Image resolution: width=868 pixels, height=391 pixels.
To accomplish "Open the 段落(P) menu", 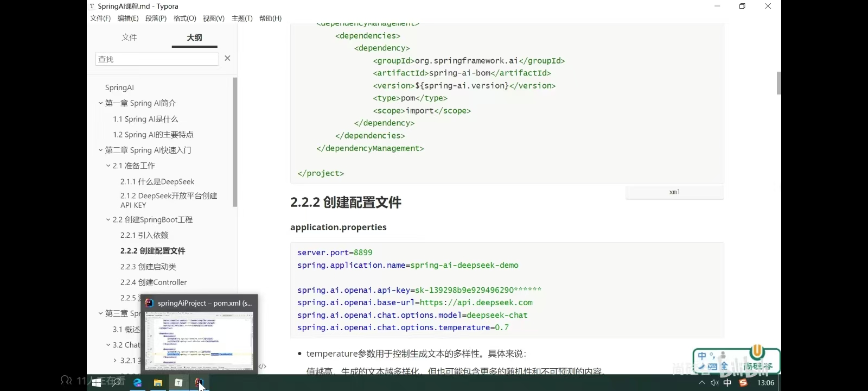I will [156, 18].
